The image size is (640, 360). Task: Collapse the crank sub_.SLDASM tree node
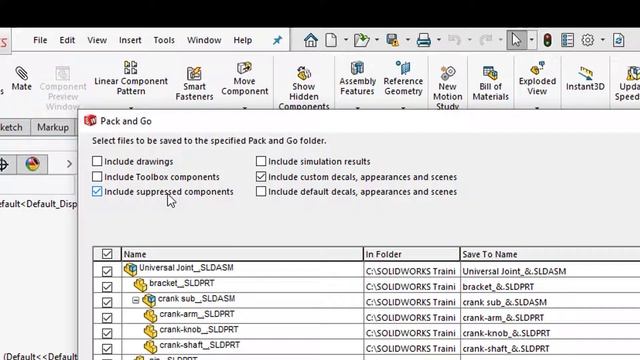pos(136,300)
